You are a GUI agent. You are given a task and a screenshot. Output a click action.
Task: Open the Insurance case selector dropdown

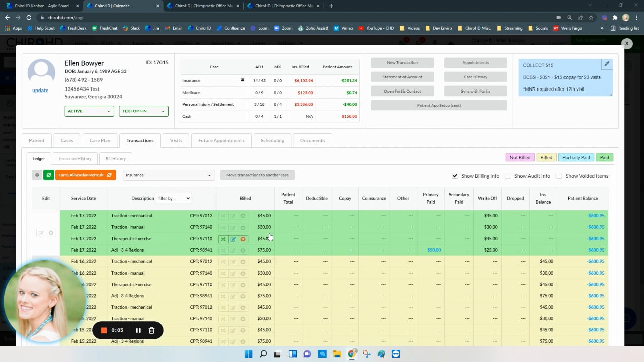169,175
